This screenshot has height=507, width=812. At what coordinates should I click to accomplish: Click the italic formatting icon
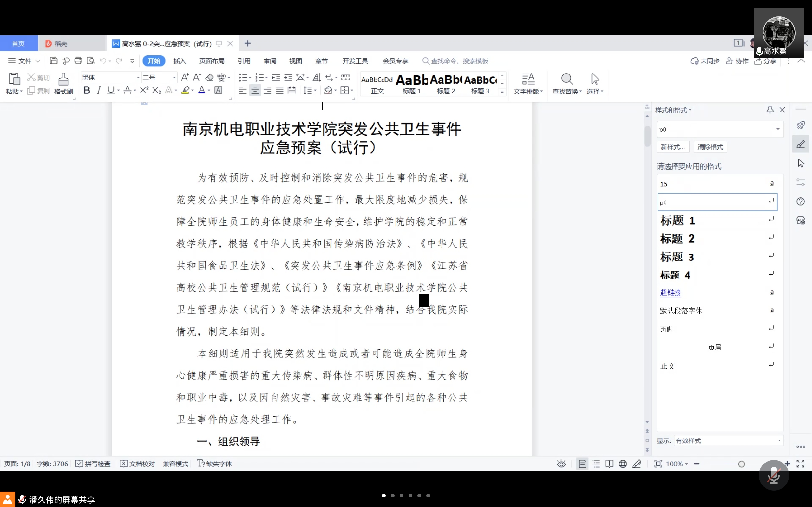pyautogui.click(x=99, y=90)
